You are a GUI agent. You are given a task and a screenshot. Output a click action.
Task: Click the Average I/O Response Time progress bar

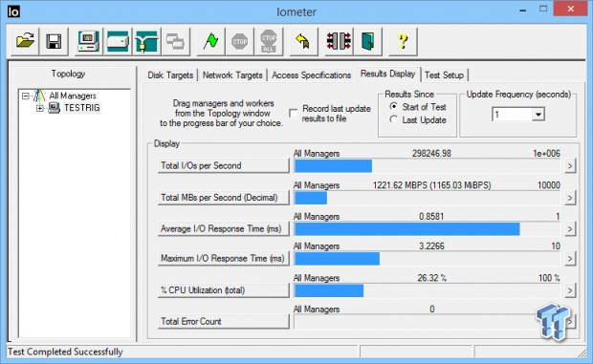click(x=427, y=229)
